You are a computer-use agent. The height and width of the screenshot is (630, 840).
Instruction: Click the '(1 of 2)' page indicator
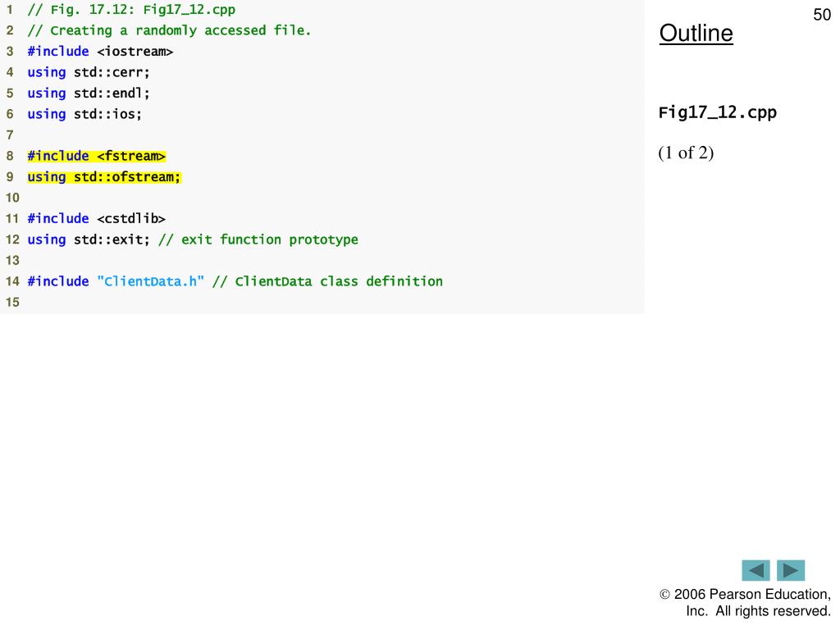pyautogui.click(x=686, y=153)
